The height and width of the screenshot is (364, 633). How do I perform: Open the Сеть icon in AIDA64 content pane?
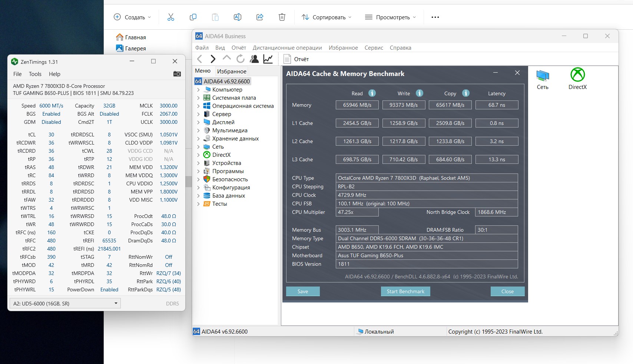(543, 79)
